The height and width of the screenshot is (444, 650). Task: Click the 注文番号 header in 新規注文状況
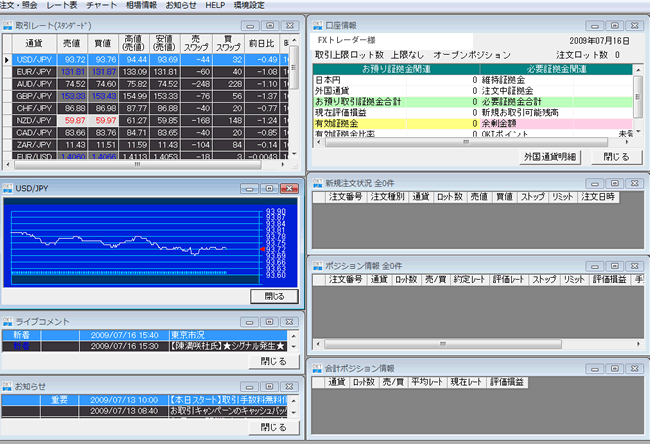[346, 197]
